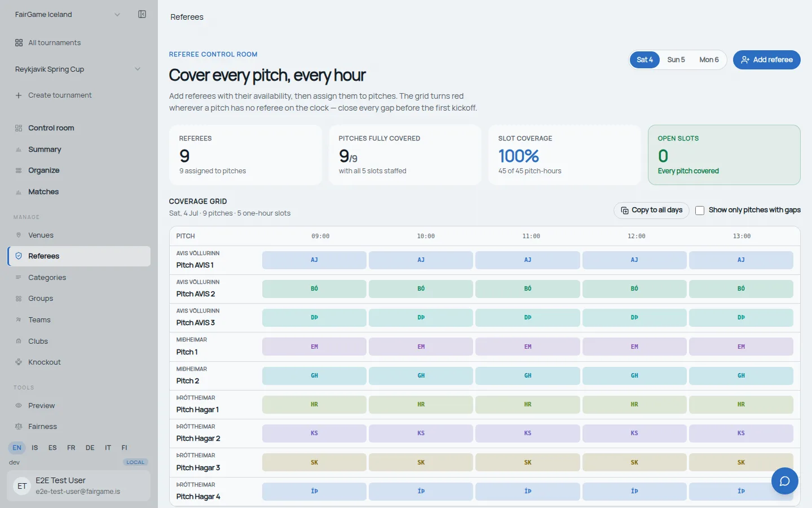Click the Summary sidebar icon
The image size is (812, 508).
(x=19, y=150)
